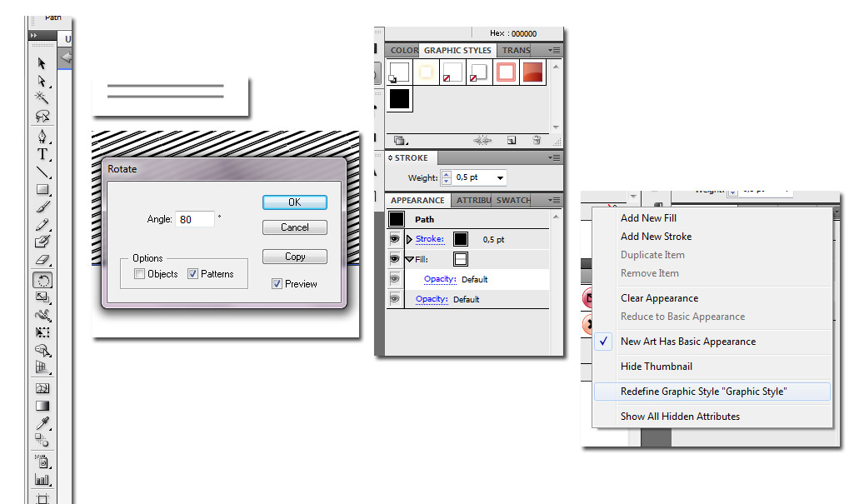Click the Weight stepper arrows
The image size is (854, 504).
click(x=446, y=178)
